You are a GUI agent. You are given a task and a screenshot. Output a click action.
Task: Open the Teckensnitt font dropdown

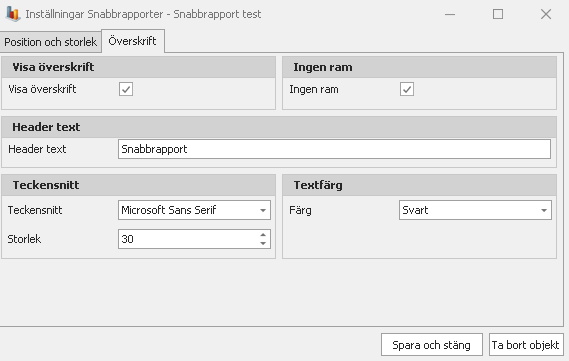coord(263,210)
